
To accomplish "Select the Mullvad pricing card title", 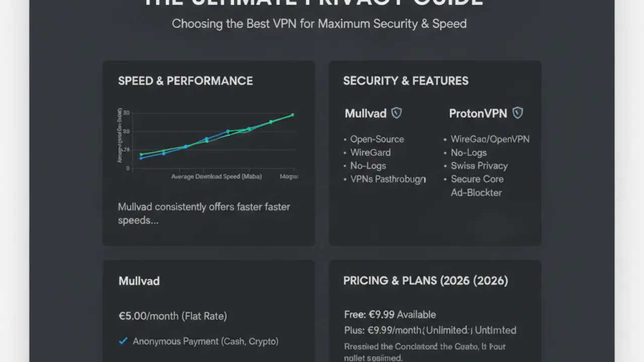I will (x=139, y=281).
